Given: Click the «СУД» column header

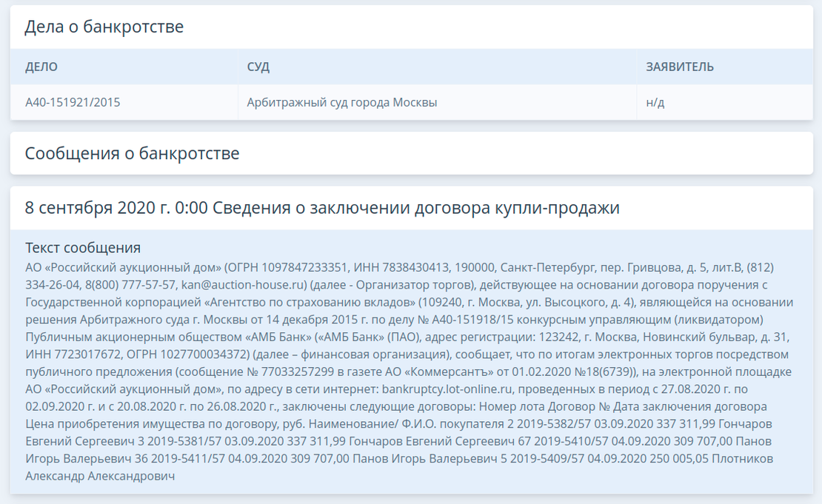Looking at the screenshot, I should [x=258, y=67].
